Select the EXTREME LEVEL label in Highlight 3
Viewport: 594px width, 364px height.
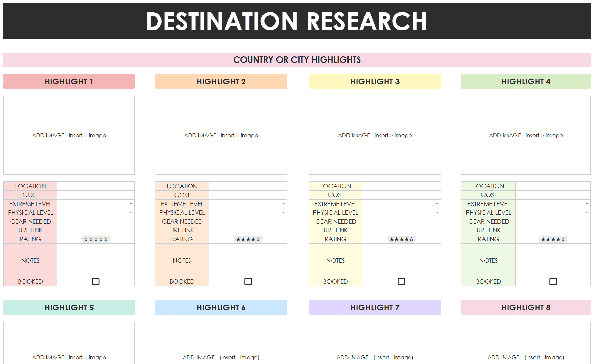point(336,204)
